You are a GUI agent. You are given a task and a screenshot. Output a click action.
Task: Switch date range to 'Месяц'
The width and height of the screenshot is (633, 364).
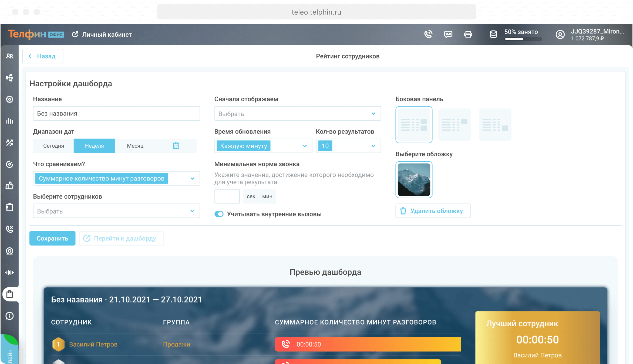coord(135,146)
